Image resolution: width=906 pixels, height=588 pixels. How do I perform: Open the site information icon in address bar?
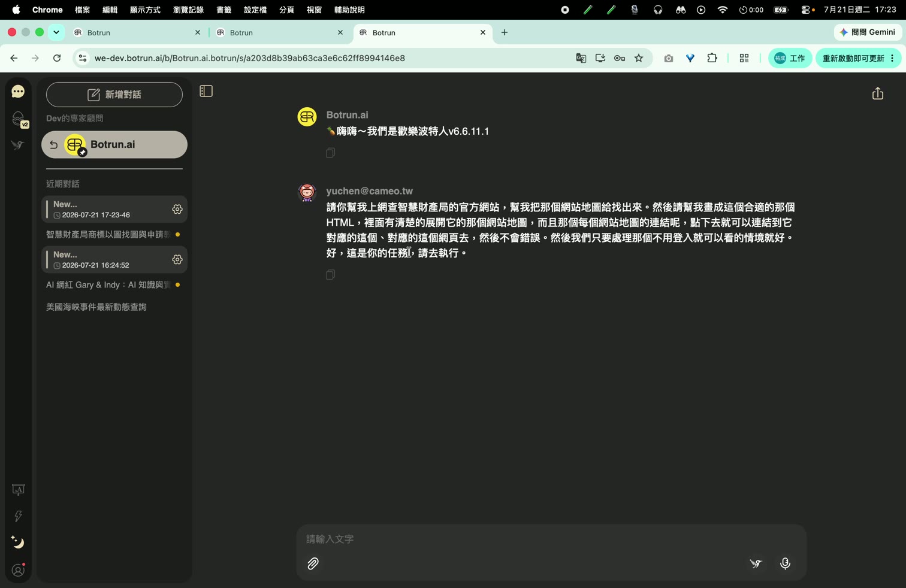point(83,58)
